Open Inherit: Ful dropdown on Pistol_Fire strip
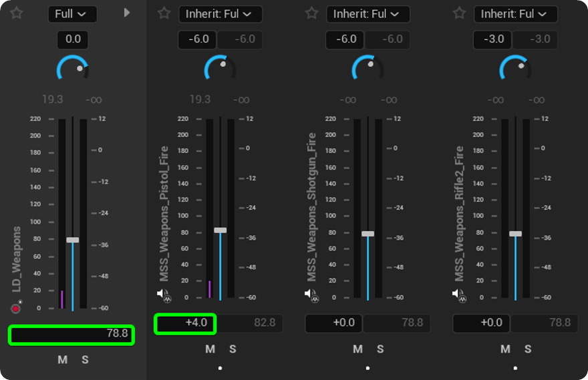 (x=220, y=14)
